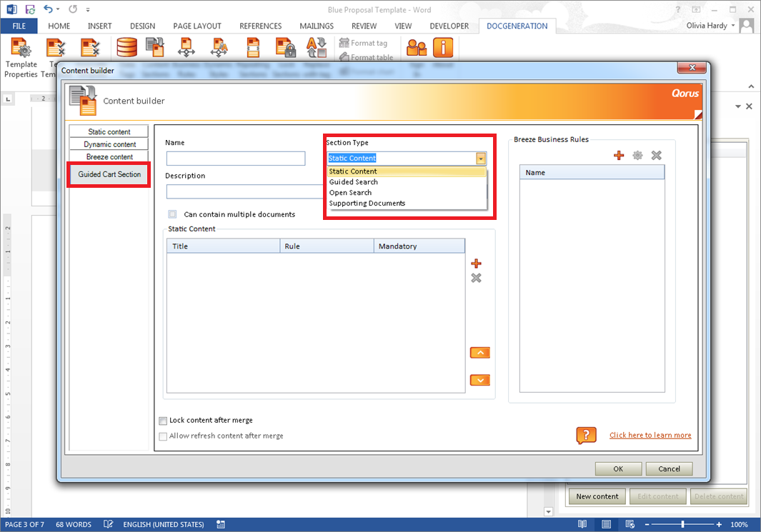Screen dimensions: 761x532
Task: Confirm the Content builder dialog with OK
Action: click(x=618, y=469)
